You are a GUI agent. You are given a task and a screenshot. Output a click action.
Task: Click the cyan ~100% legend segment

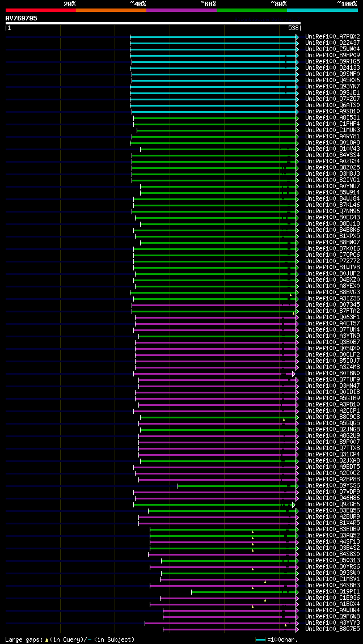point(322,10)
